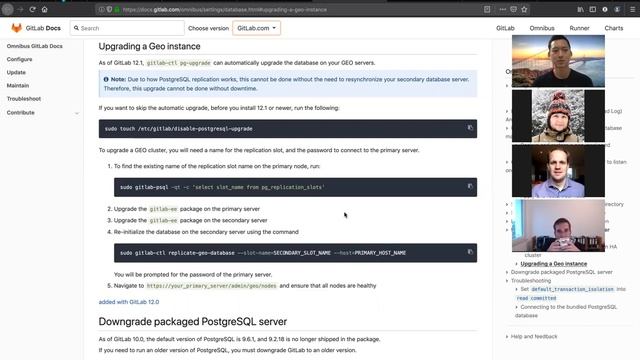Open the Omnibus docs nav item
Image resolution: width=640 pixels, height=360 pixels.
(x=542, y=28)
